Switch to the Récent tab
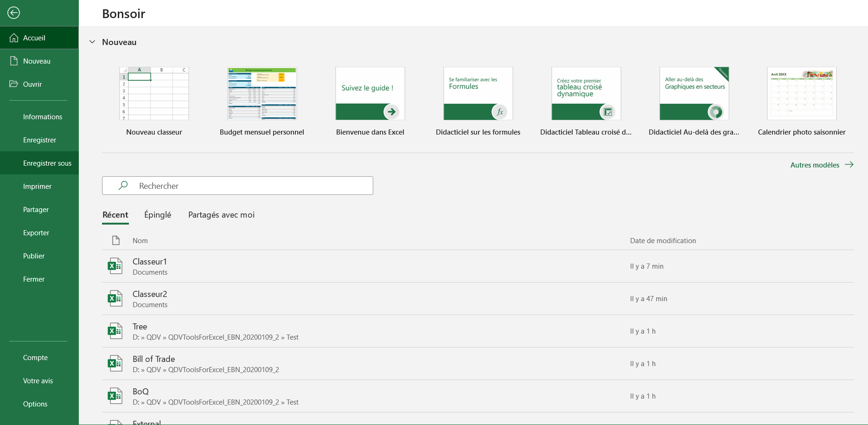Image resolution: width=868 pixels, height=425 pixels. (115, 215)
